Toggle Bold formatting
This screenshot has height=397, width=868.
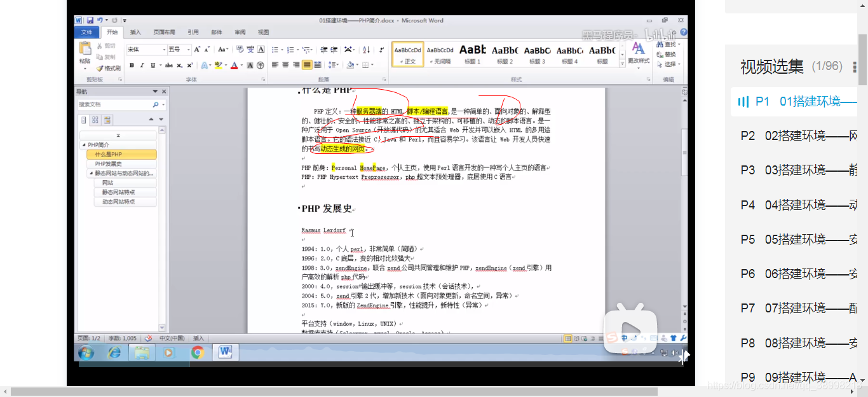132,65
